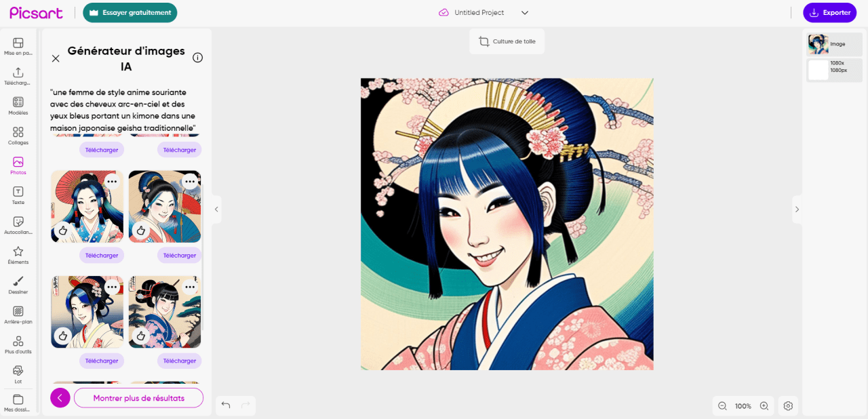Open the Collages tool in sidebar
The width and height of the screenshot is (868, 419).
click(x=18, y=136)
